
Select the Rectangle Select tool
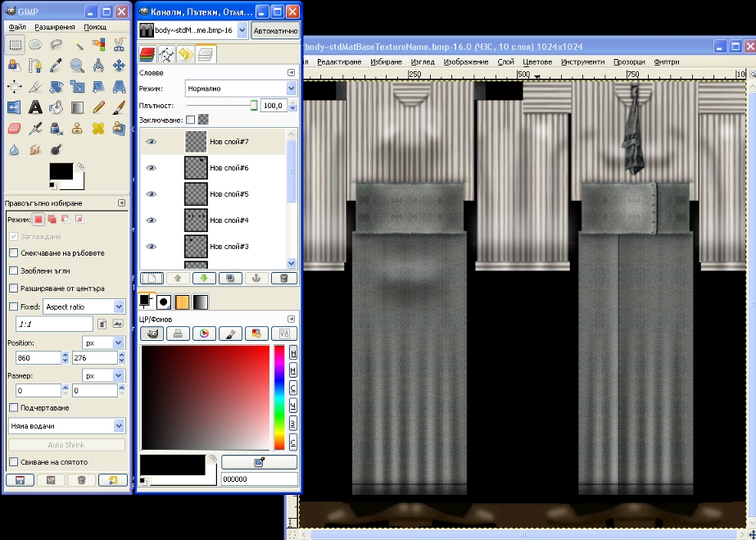[x=16, y=45]
